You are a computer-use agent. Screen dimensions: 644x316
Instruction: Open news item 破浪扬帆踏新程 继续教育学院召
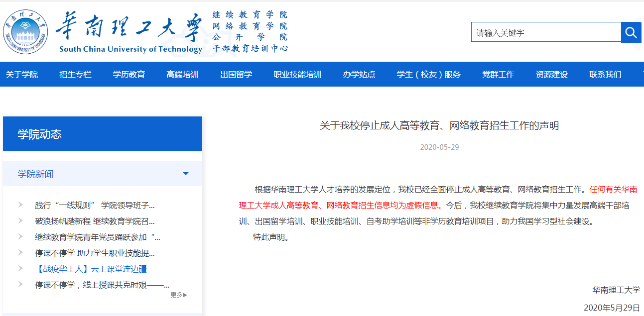pyautogui.click(x=95, y=221)
